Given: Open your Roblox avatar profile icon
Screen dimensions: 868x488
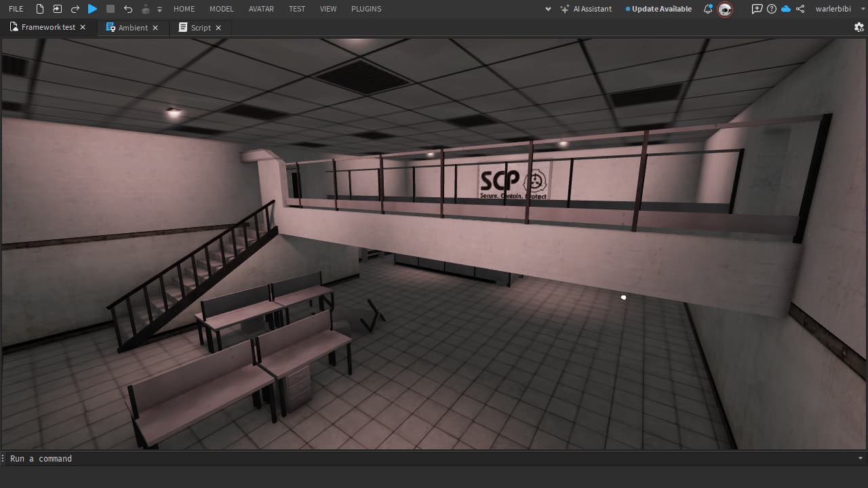Looking at the screenshot, I should 725,9.
